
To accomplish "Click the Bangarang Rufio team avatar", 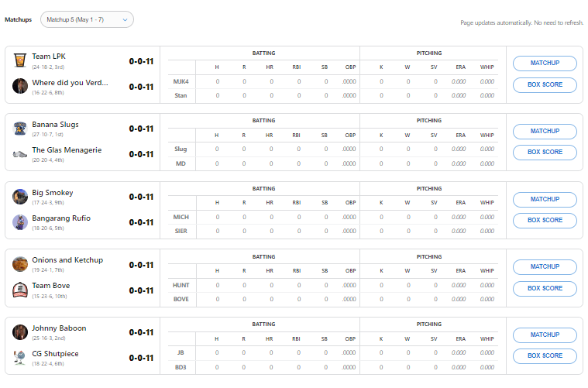I will (20, 222).
